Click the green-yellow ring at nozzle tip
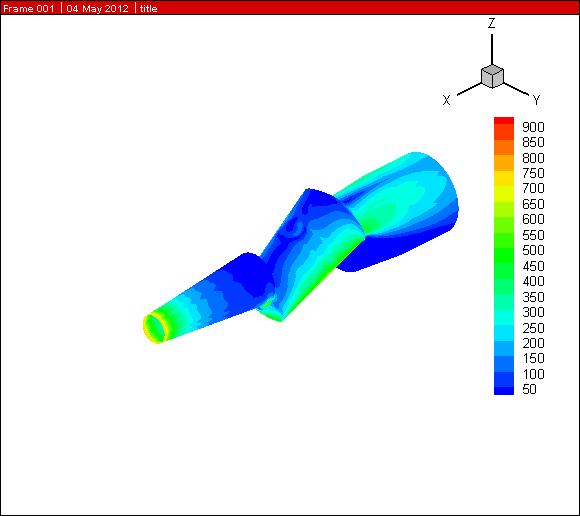Screen dimensions: 580x516 click(x=155, y=328)
